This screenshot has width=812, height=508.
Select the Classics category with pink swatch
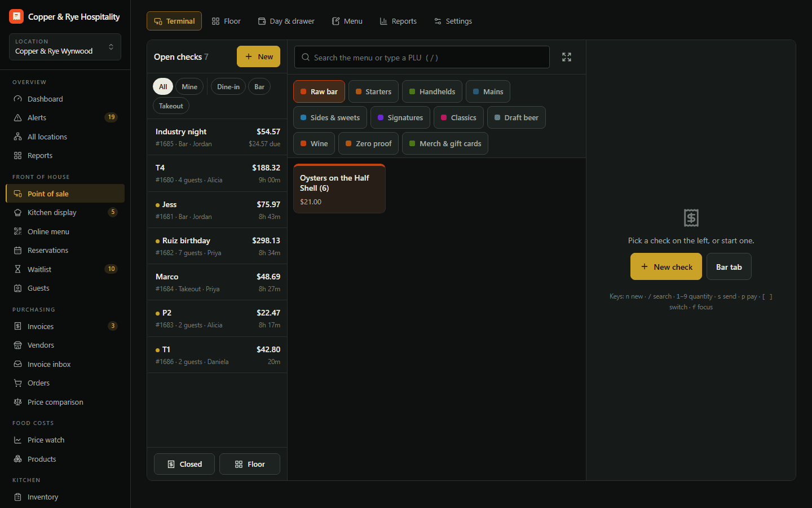(x=458, y=117)
